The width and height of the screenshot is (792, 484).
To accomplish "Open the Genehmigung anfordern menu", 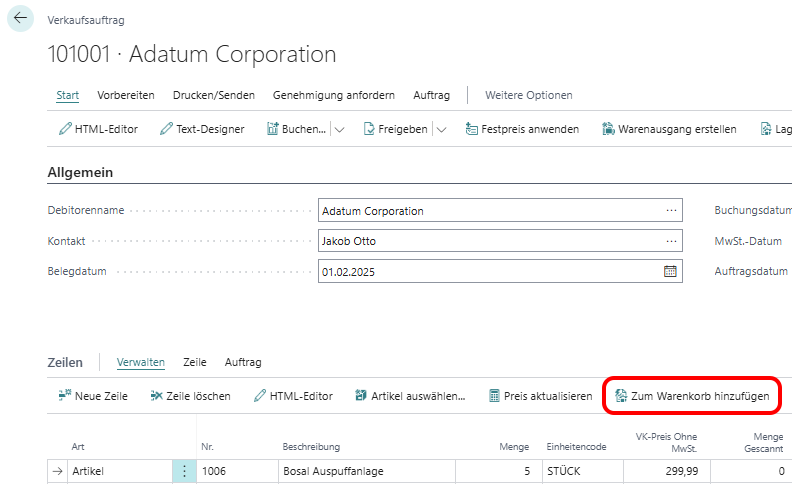I will pyautogui.click(x=334, y=95).
